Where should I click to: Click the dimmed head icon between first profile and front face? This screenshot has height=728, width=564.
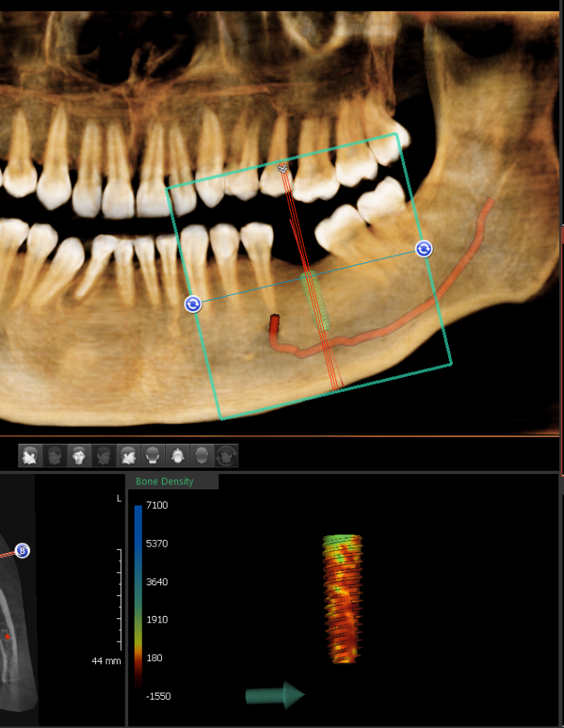55,456
